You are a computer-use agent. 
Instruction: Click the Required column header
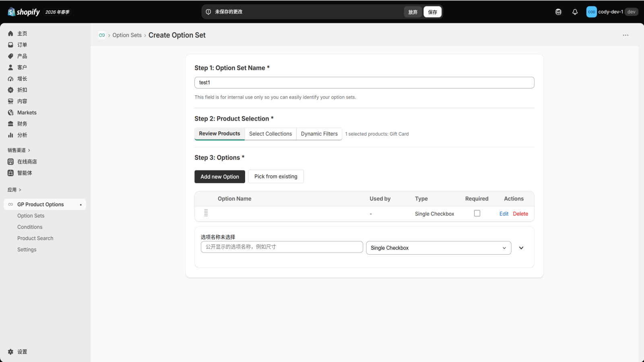point(477,199)
